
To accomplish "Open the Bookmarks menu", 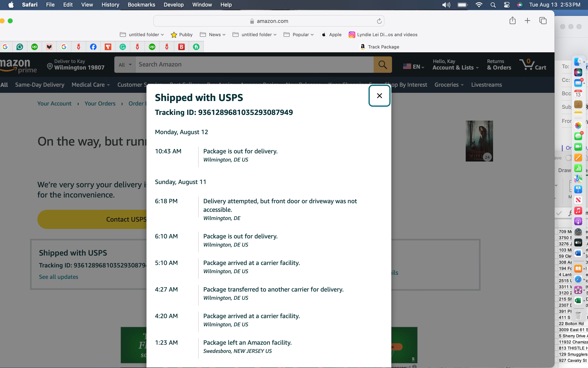I will (x=141, y=5).
